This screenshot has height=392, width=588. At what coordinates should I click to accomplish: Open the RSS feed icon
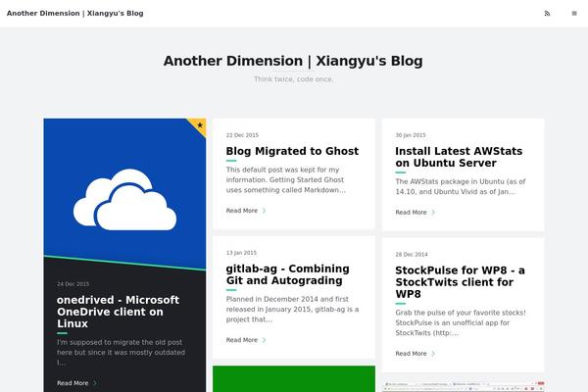(547, 14)
